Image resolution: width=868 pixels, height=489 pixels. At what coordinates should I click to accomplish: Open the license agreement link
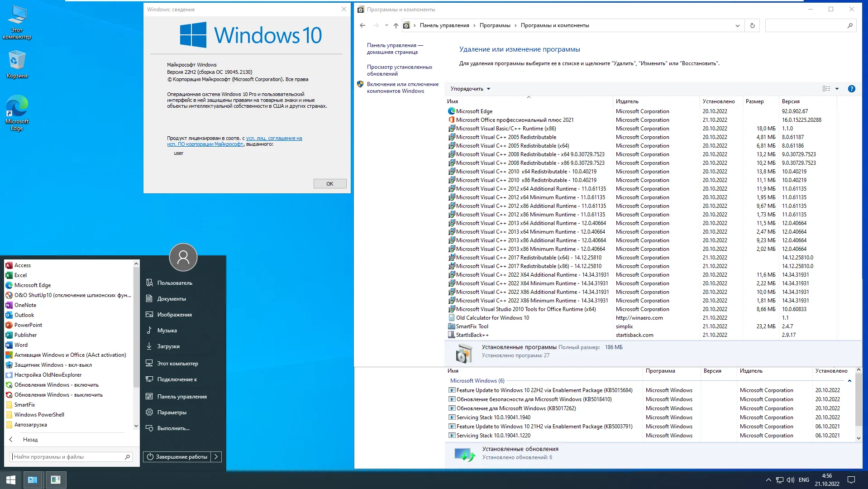point(234,141)
